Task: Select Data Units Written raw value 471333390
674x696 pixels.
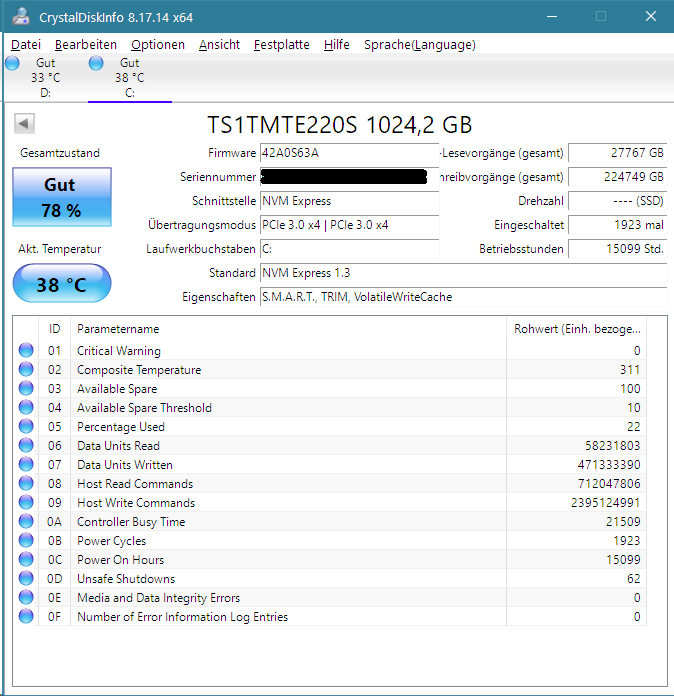Action: (x=609, y=465)
